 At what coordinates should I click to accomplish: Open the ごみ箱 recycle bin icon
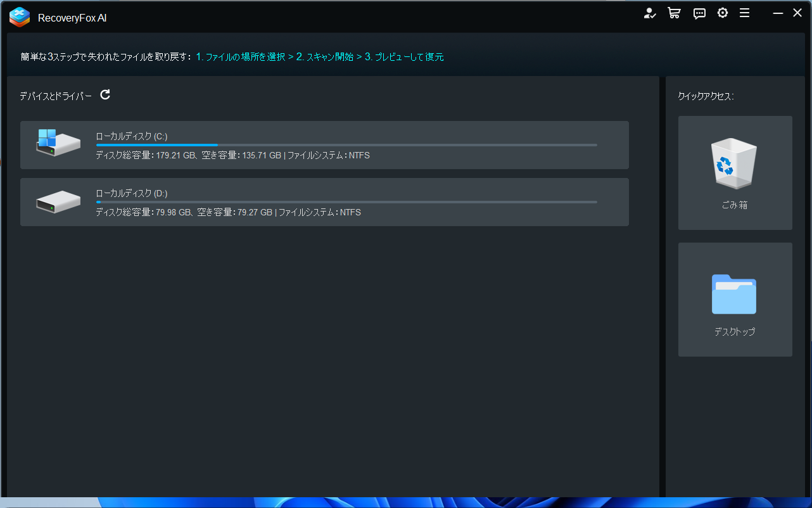tap(735, 163)
